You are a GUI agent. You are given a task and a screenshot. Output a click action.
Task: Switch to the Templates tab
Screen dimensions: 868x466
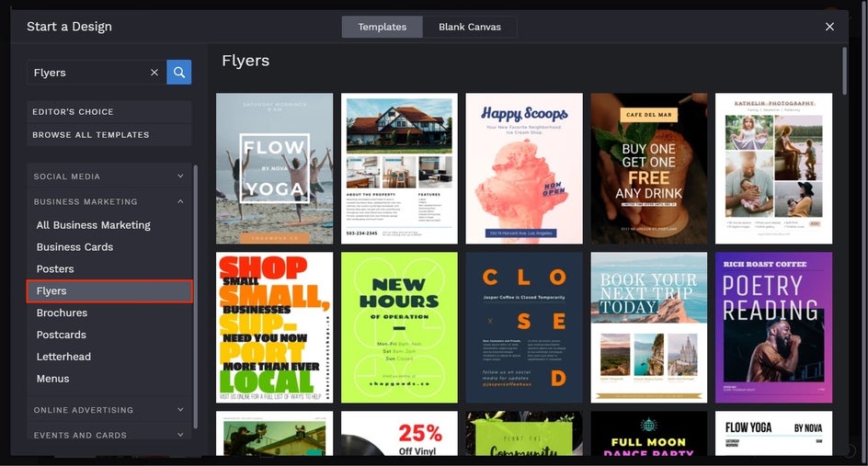(x=382, y=27)
